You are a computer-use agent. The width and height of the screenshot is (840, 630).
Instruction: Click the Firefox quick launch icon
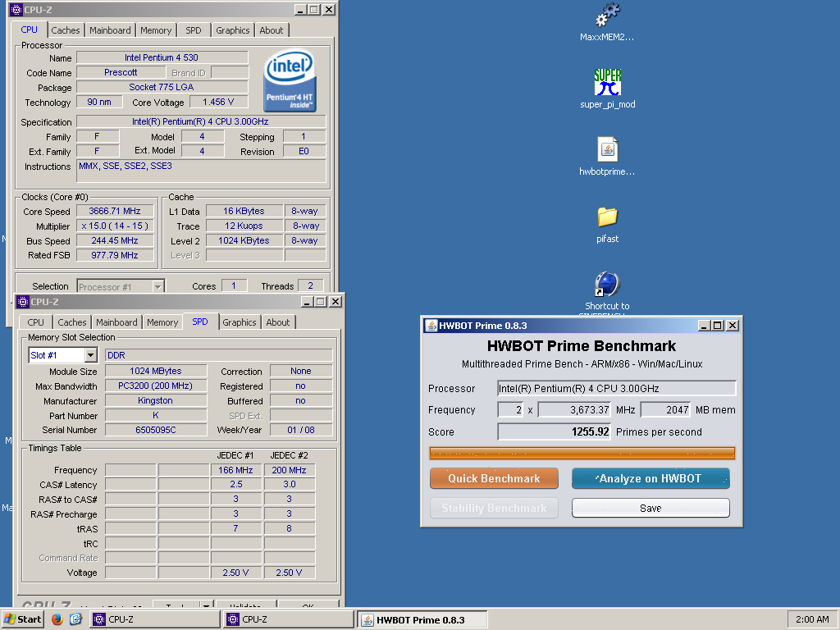[x=57, y=619]
